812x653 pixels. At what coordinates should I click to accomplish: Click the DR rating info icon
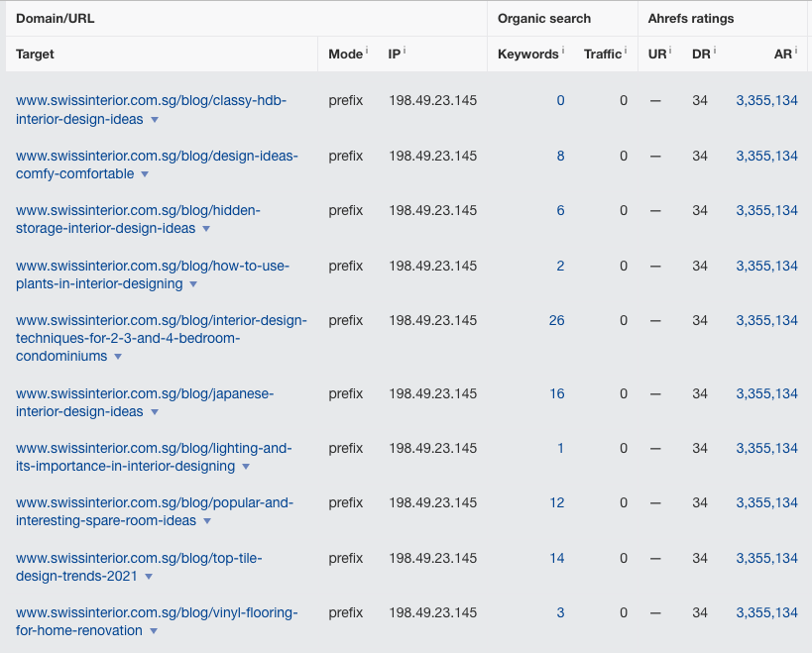[715, 51]
